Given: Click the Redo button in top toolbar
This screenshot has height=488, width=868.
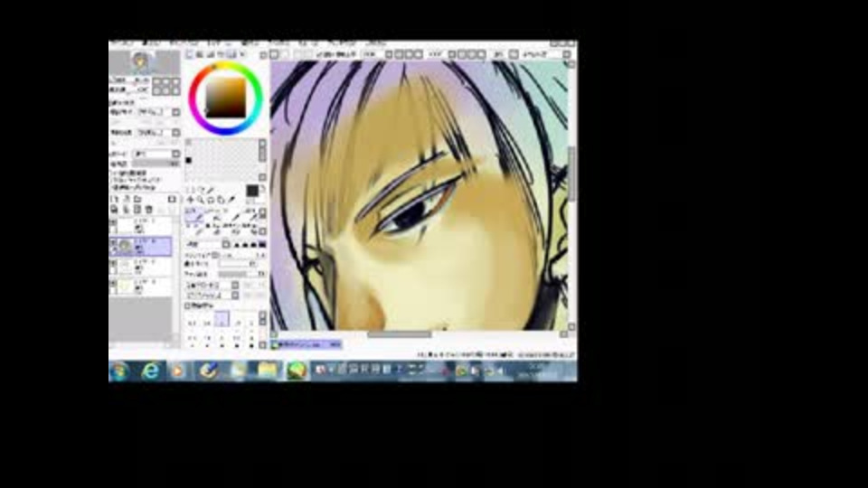Looking at the screenshot, I should click(285, 54).
